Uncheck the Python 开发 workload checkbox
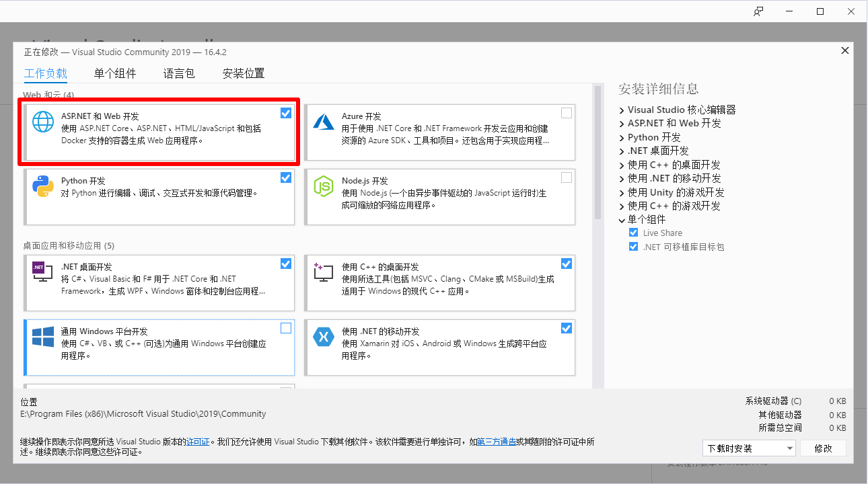Image resolution: width=868 pixels, height=484 pixels. [x=286, y=177]
